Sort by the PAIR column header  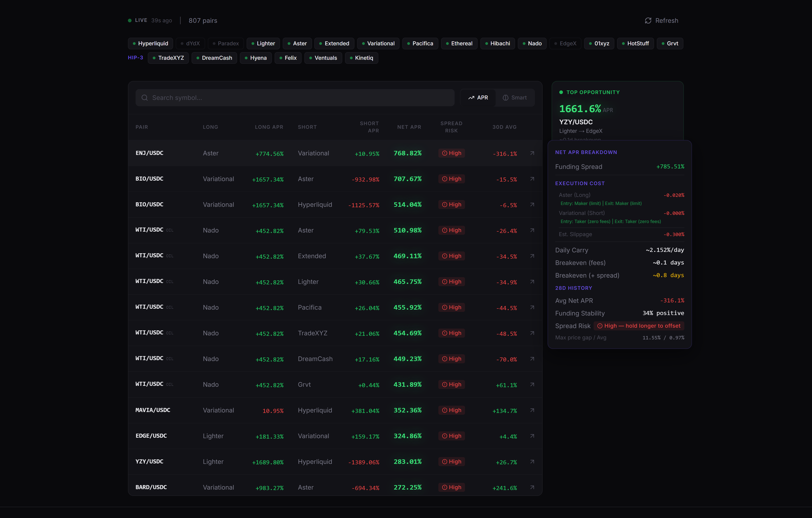pos(142,127)
